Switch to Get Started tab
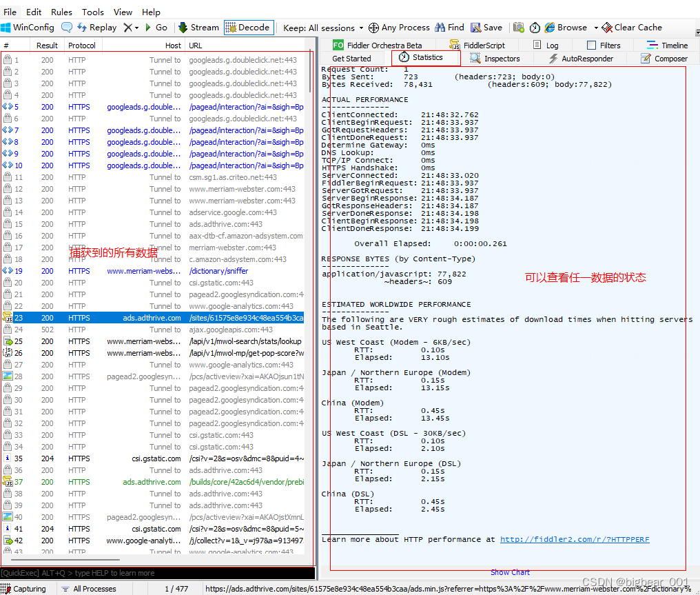The width and height of the screenshot is (700, 595). coord(351,59)
